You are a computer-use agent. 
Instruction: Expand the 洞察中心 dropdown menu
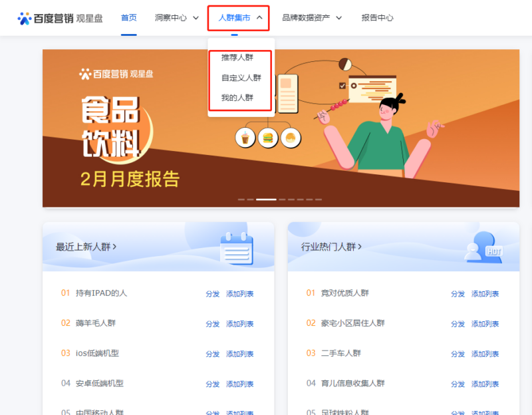(x=176, y=18)
